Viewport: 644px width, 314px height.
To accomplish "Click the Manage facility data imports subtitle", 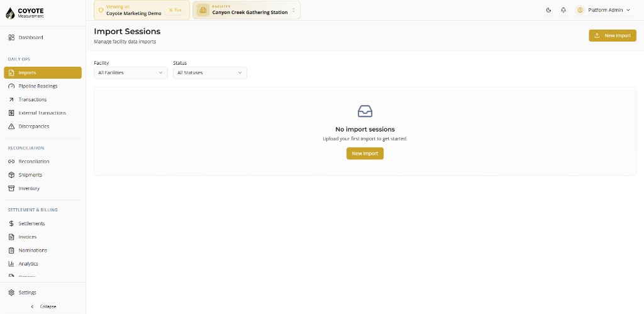I will pos(125,42).
